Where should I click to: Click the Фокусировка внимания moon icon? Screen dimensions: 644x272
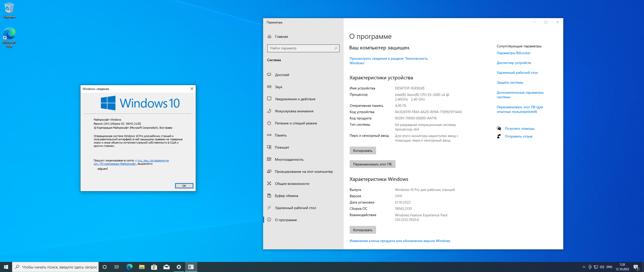point(269,111)
